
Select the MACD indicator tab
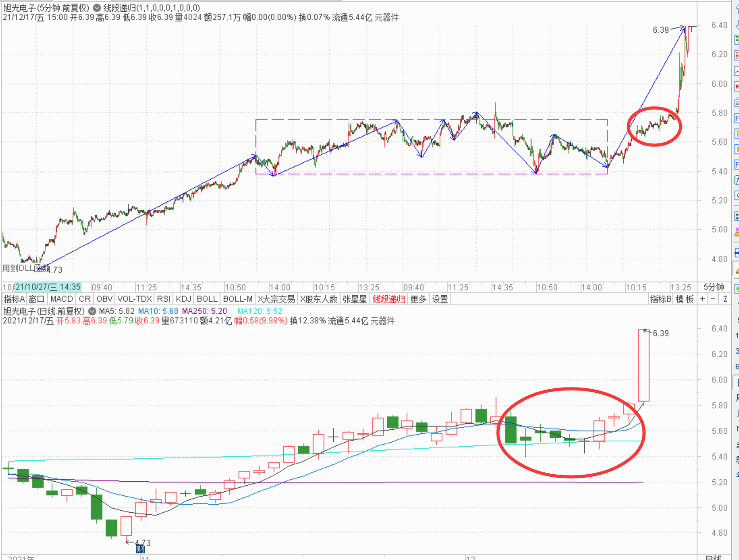pos(62,299)
